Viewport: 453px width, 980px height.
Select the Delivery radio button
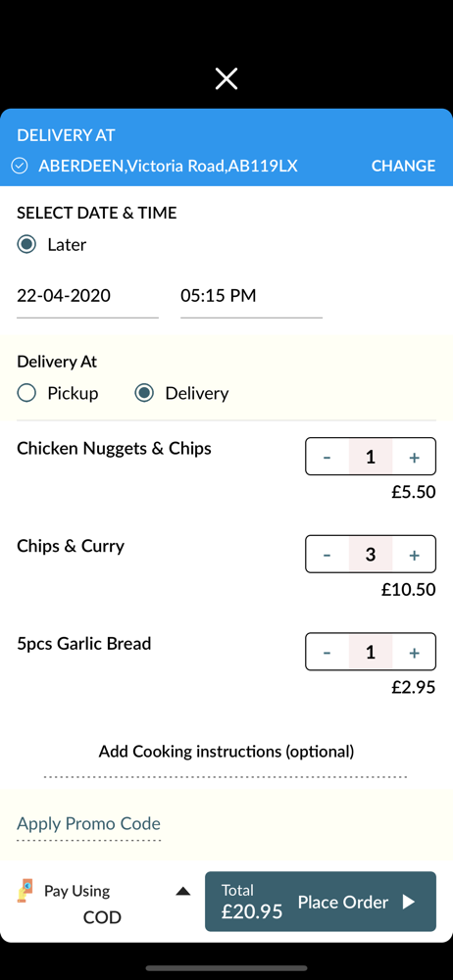click(x=144, y=393)
